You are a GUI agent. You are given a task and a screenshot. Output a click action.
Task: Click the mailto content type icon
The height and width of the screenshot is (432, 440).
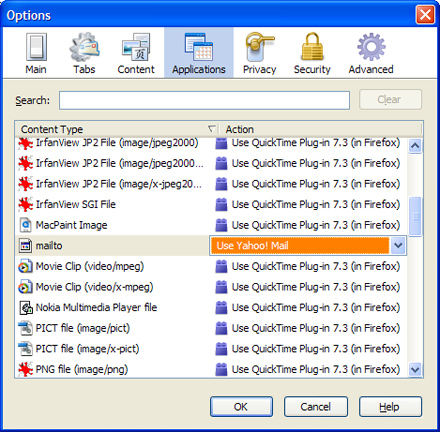coord(25,246)
